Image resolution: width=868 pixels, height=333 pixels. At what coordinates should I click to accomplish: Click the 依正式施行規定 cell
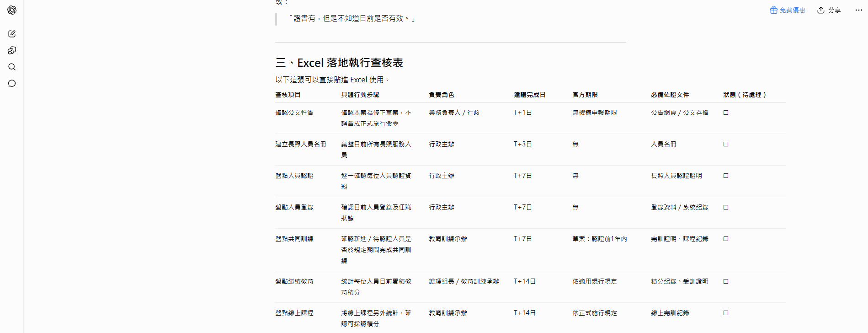595,313
